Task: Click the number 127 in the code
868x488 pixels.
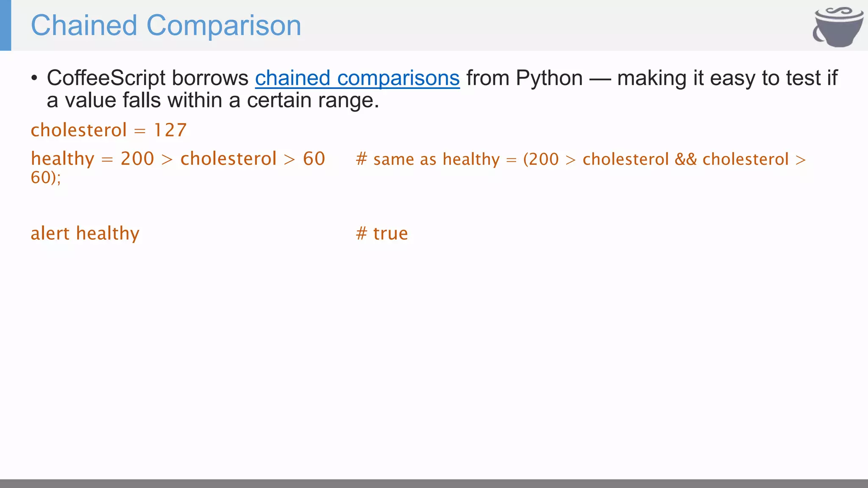Action: (170, 130)
